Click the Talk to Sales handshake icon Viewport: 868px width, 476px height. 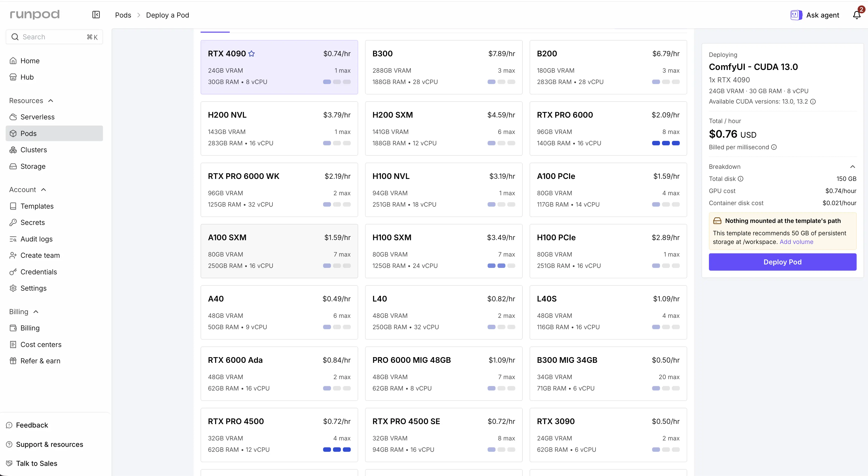[x=9, y=464]
